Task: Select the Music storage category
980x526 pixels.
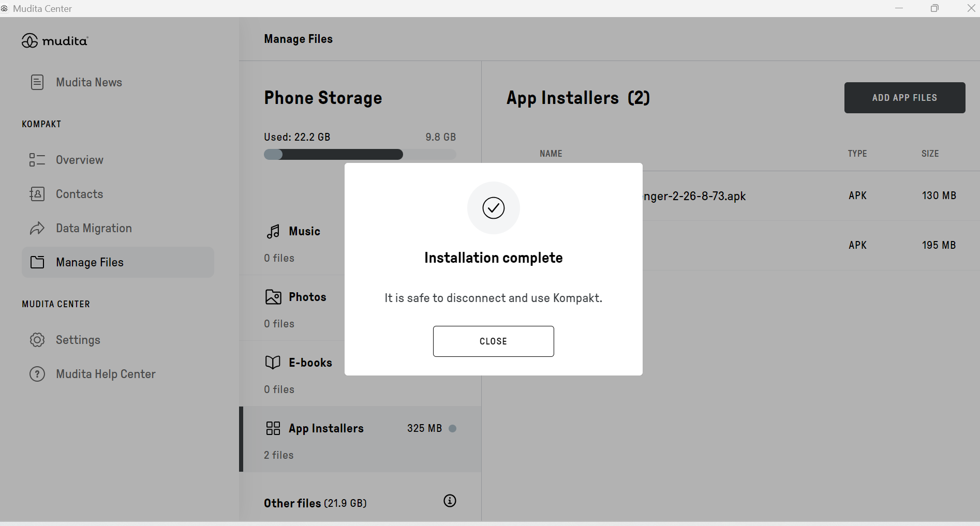Action: pos(292,243)
